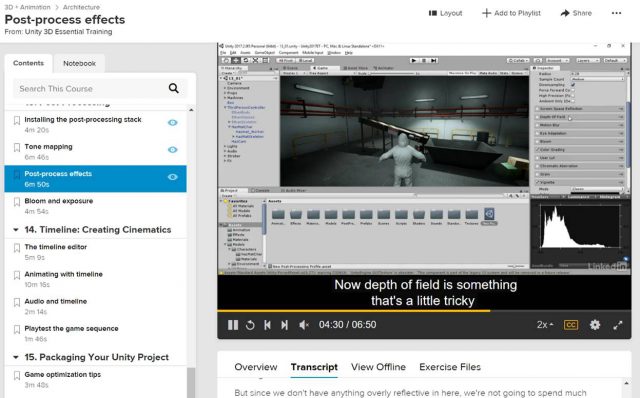
Task: Toggle Vignette checkbox in Unity inspector
Action: click(x=538, y=182)
